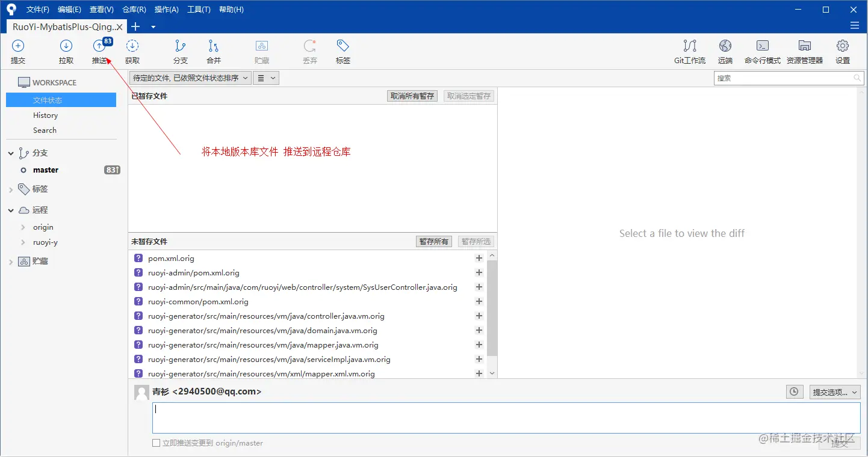Collapse the 分支 section

[11, 153]
